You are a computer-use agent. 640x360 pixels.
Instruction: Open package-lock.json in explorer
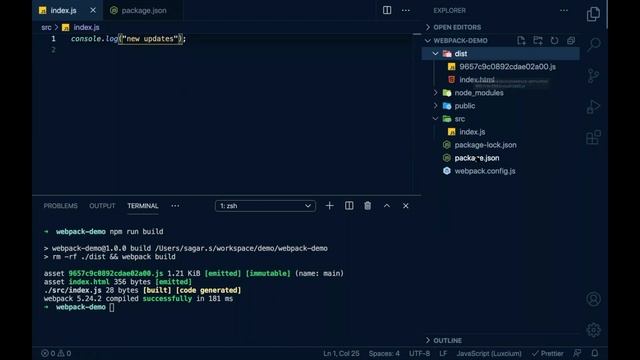(x=485, y=145)
